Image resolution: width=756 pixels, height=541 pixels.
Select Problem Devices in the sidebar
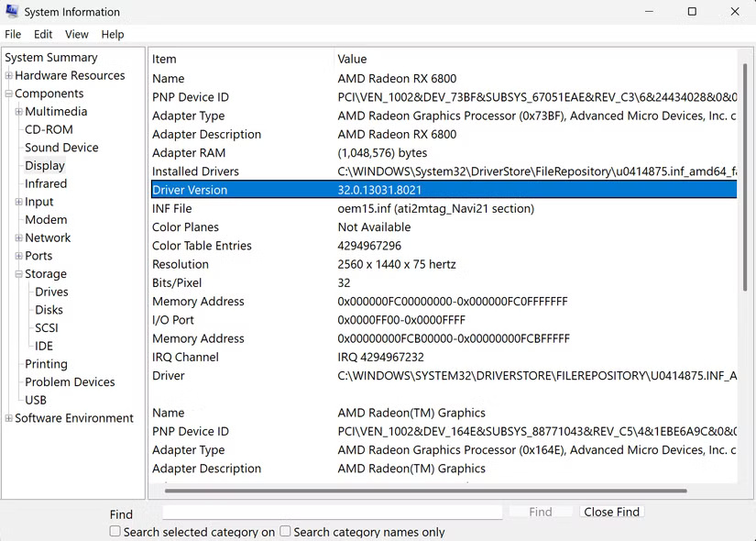71,381
